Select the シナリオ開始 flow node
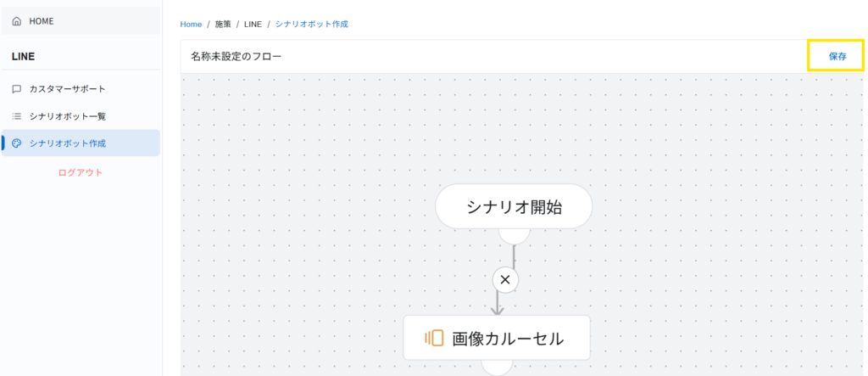 click(514, 206)
